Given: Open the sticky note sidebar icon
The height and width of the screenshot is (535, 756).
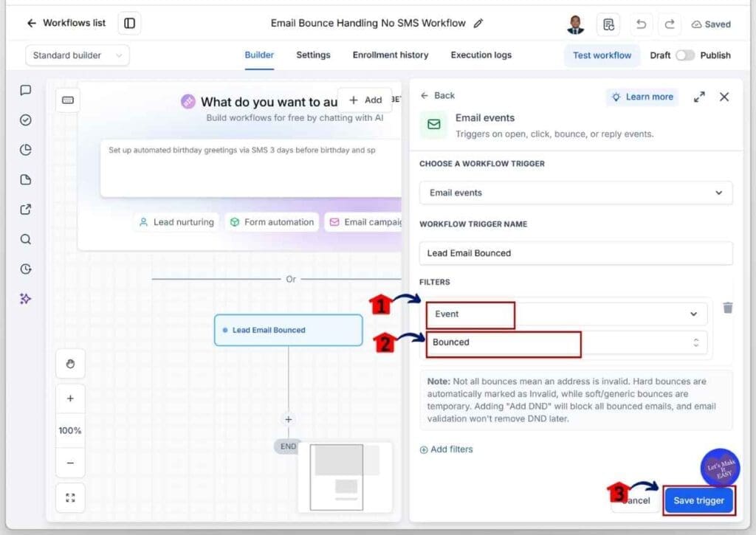Looking at the screenshot, I should click(26, 180).
